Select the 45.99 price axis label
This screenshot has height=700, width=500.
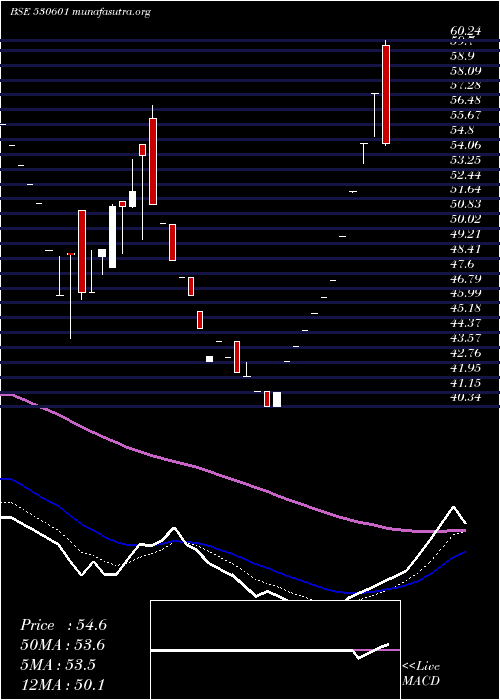coord(466,293)
